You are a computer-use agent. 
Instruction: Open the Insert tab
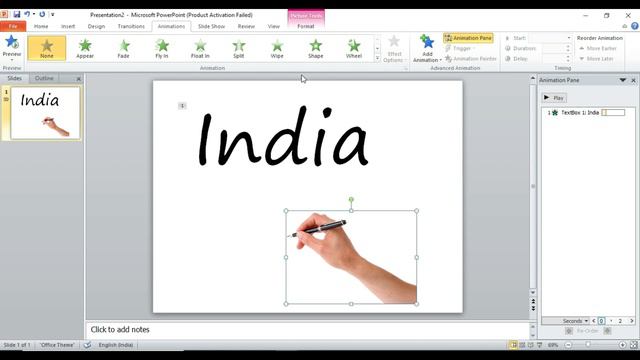tap(68, 26)
